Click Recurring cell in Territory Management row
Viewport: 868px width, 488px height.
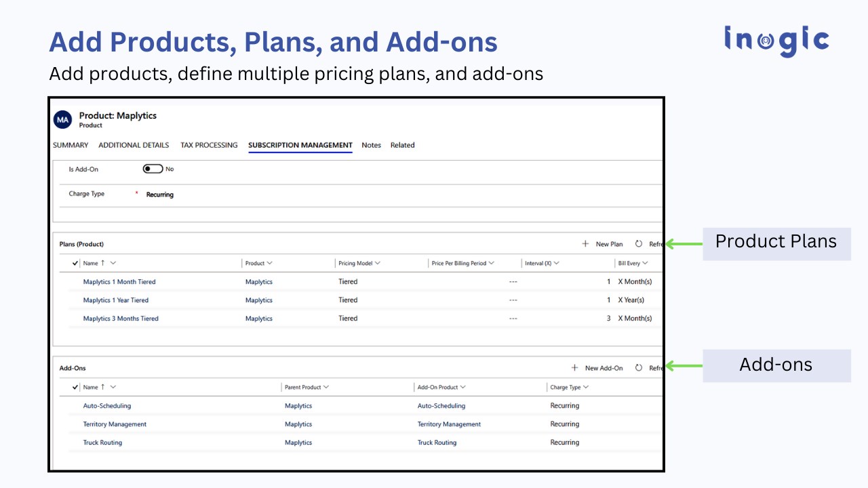tap(565, 424)
